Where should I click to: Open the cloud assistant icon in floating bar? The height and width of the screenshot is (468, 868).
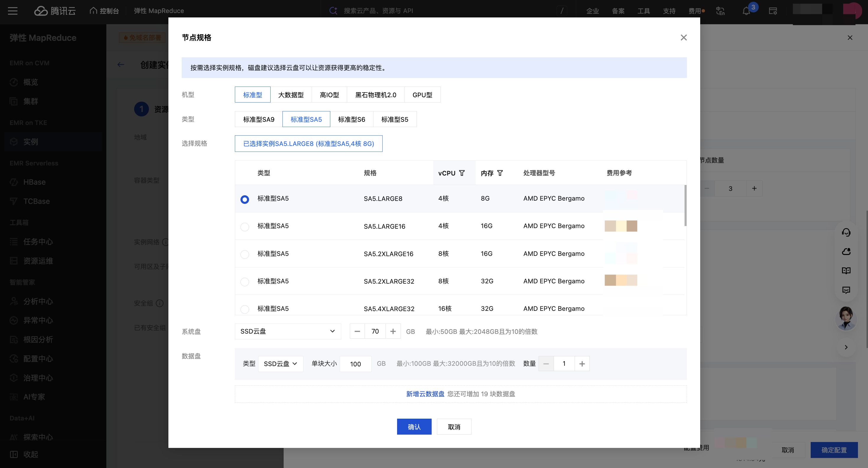pyautogui.click(x=846, y=252)
